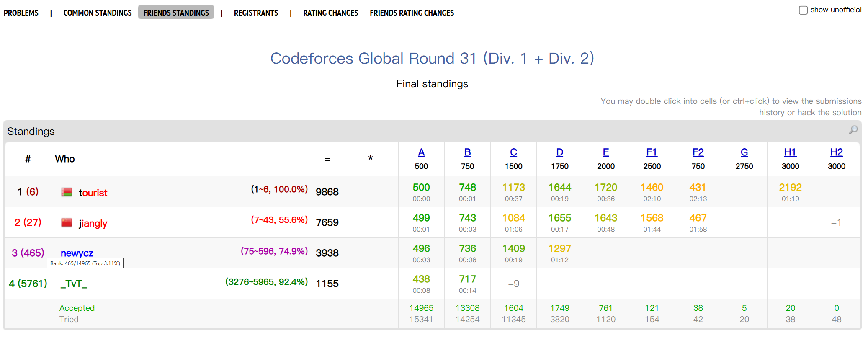Click accepted count 5 for problem G
This screenshot has width=868, height=338.
tap(744, 308)
